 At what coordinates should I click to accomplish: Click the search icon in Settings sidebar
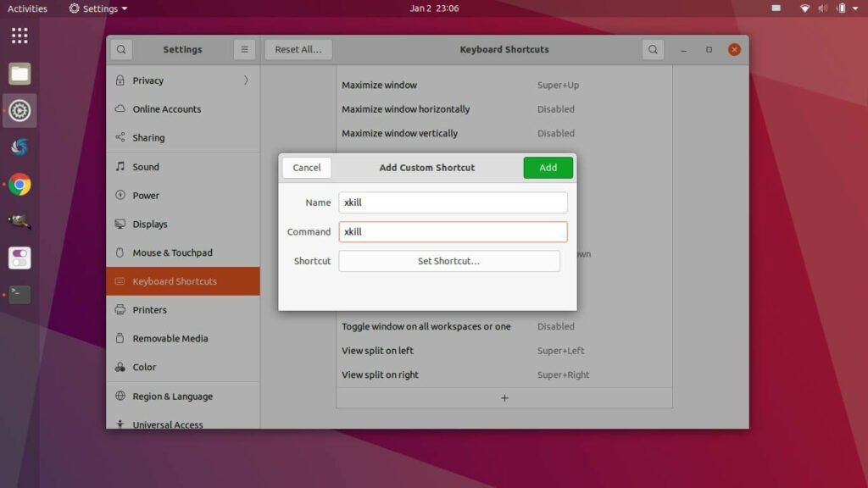[120, 49]
